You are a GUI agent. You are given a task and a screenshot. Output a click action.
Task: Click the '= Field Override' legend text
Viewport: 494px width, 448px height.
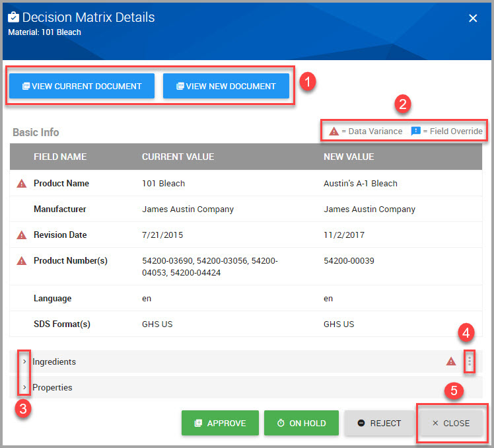(453, 131)
